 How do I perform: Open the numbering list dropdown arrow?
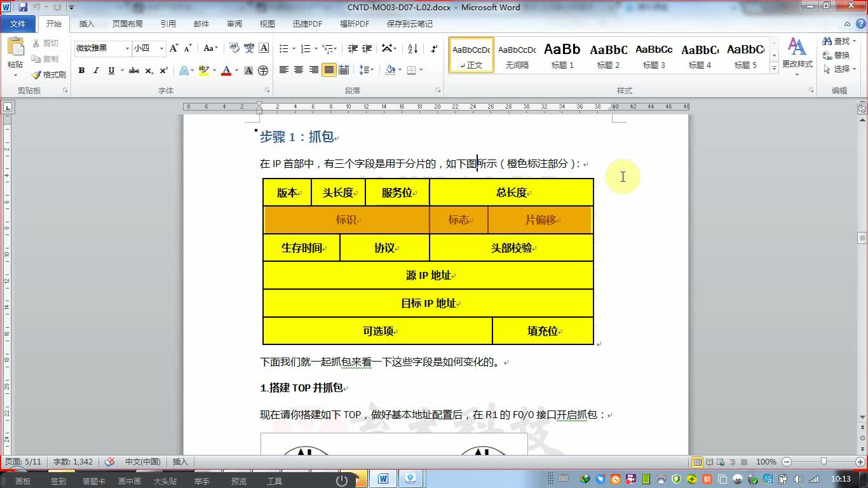pos(315,48)
